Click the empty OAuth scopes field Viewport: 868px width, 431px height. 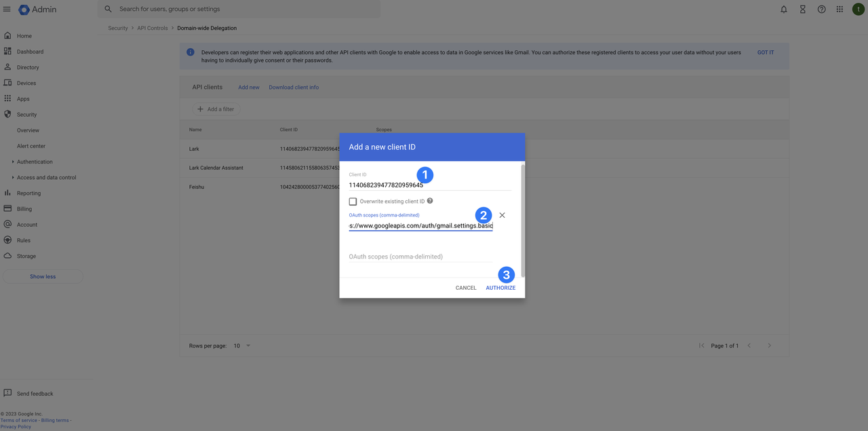pyautogui.click(x=420, y=257)
